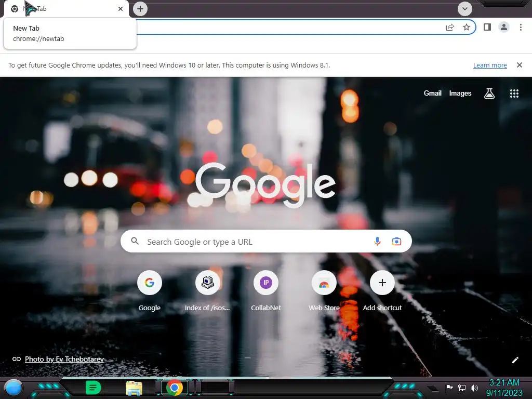The width and height of the screenshot is (532, 399).
Task: Dismiss the Windows update infobar
Action: coord(519,65)
